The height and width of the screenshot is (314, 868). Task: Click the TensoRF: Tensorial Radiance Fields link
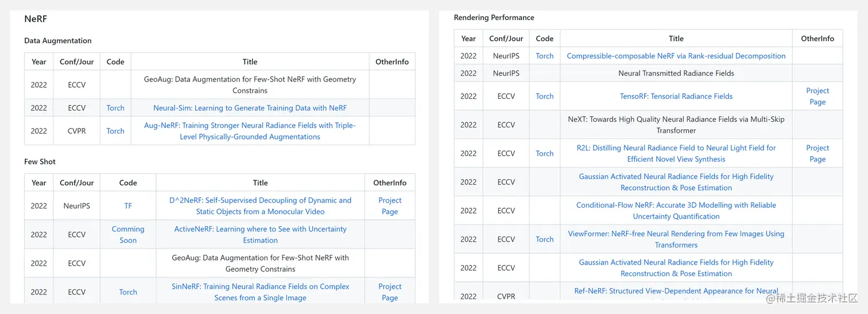pyautogui.click(x=676, y=96)
